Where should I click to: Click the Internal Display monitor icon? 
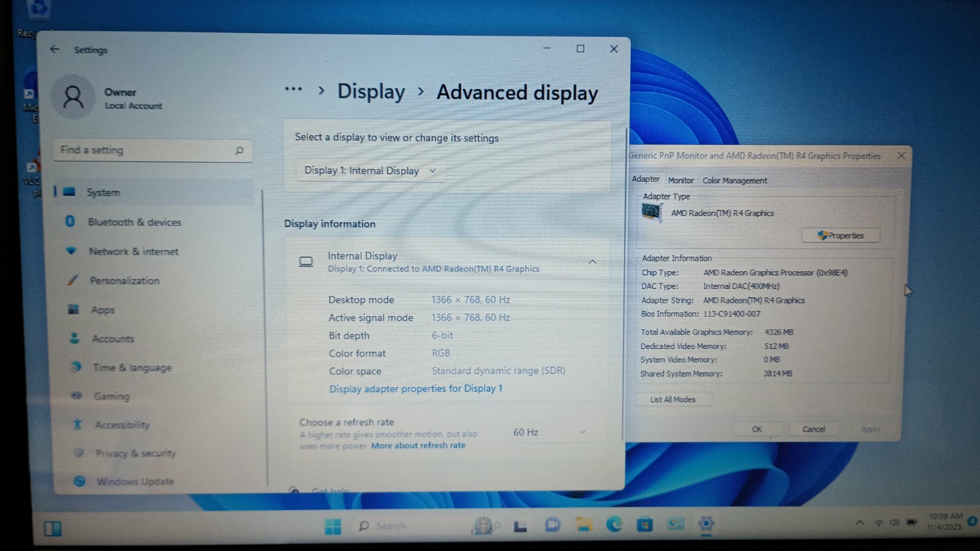pyautogui.click(x=306, y=261)
